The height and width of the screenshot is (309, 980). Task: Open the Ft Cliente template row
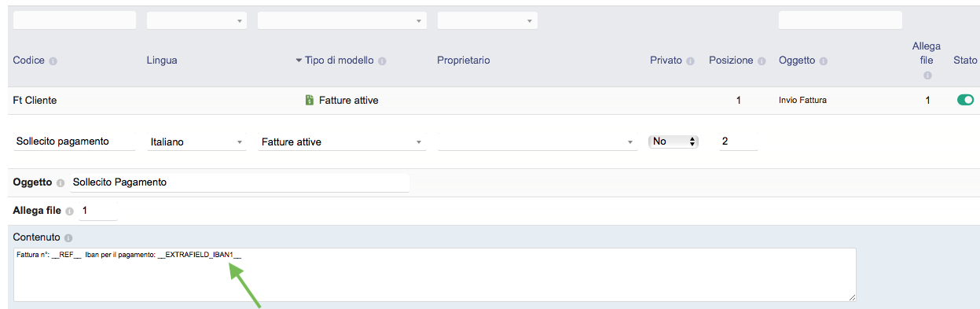pyautogui.click(x=494, y=101)
